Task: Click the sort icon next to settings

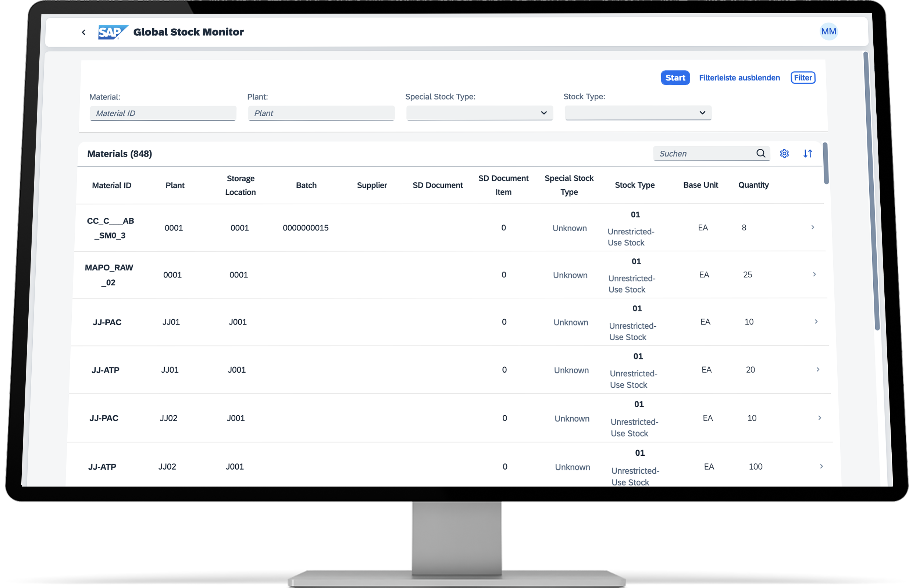Action: [x=808, y=154]
